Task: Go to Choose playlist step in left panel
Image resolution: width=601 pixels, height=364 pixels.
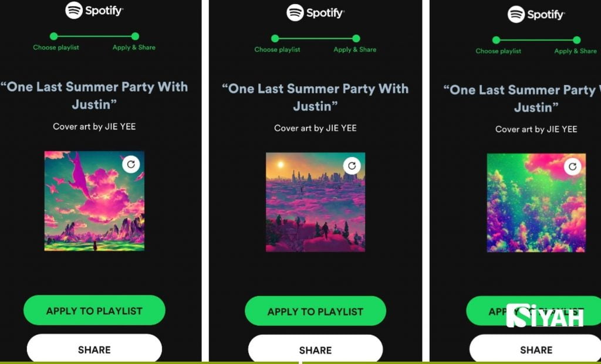Action: click(56, 47)
